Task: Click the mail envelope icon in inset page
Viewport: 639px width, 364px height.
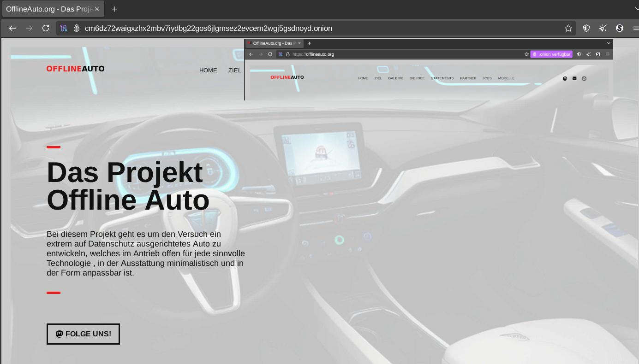Action: (574, 78)
